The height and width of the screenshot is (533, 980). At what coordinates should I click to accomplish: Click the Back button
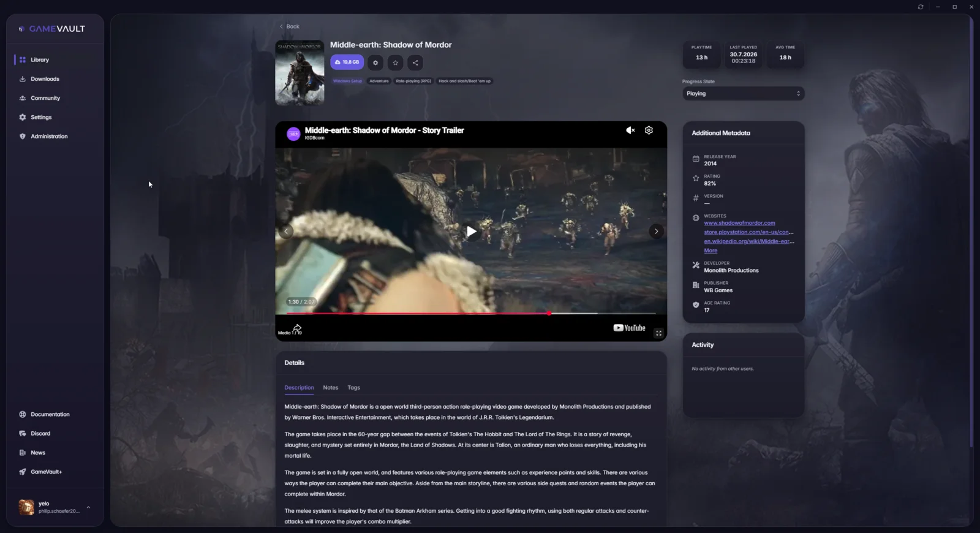coord(289,26)
